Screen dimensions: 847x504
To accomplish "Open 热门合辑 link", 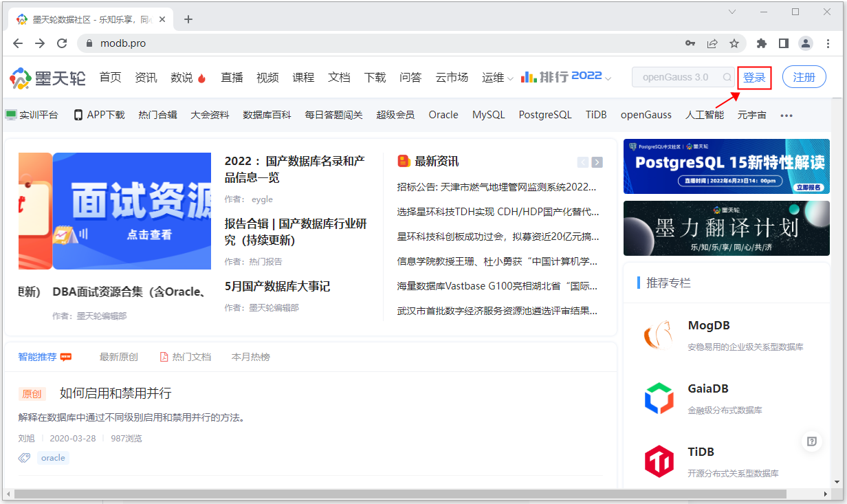I will point(157,115).
